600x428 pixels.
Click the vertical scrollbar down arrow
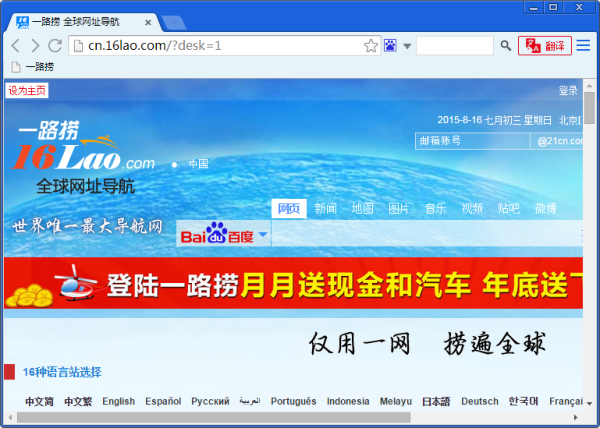[x=590, y=404]
